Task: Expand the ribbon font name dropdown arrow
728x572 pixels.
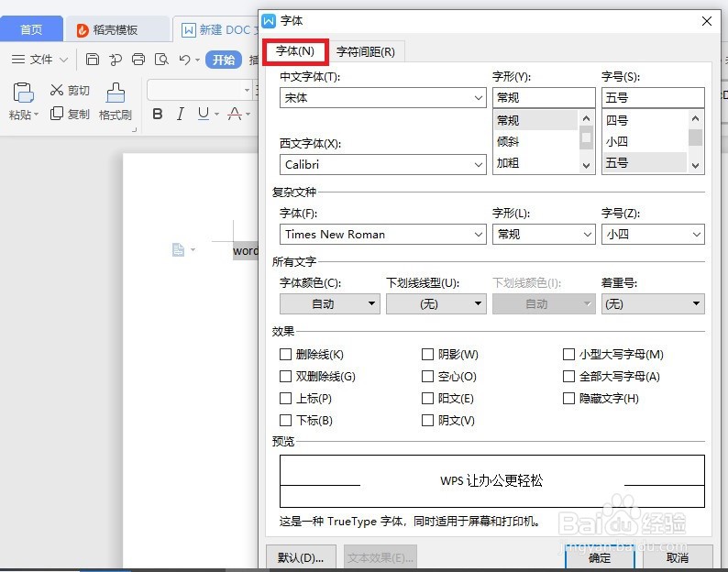Action: point(247,90)
